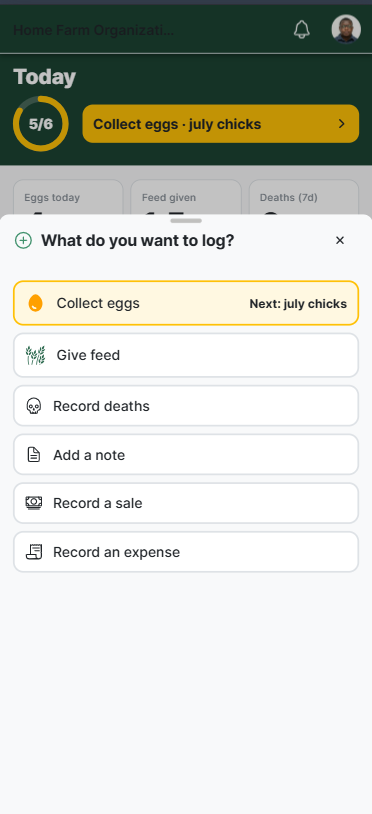Open the Home Farm Organization title
This screenshot has width=372, height=814.
point(93,30)
